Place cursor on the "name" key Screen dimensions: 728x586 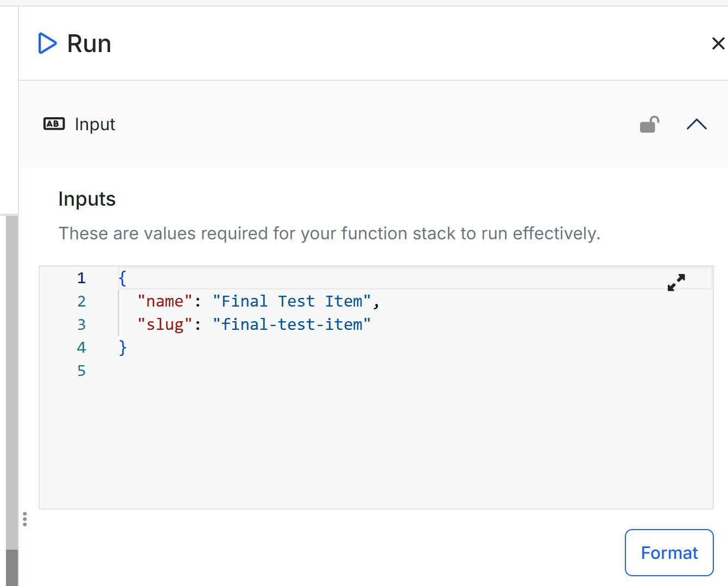(164, 302)
